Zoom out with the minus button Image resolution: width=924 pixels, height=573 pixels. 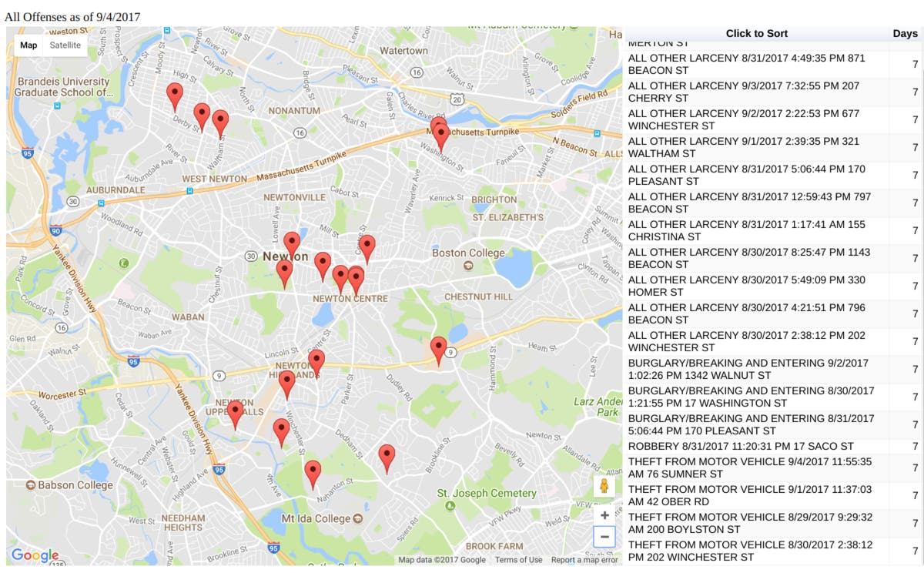click(x=604, y=537)
